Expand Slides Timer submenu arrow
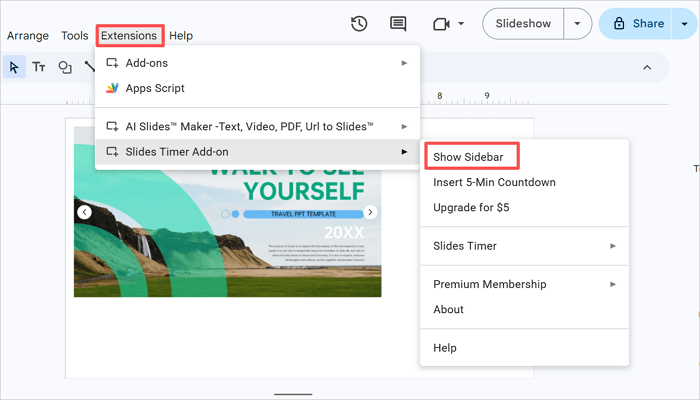Viewport: 700px width, 400px height. 613,246
